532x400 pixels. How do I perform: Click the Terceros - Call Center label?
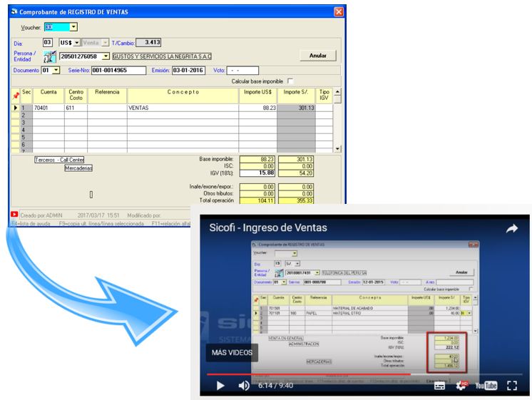point(59,160)
